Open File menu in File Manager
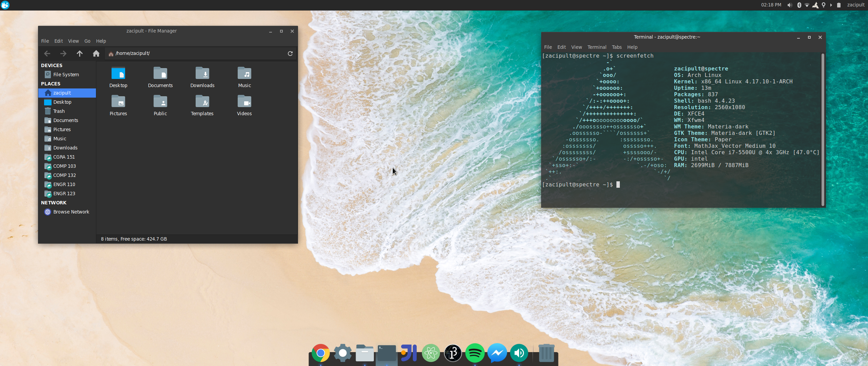 click(x=45, y=41)
